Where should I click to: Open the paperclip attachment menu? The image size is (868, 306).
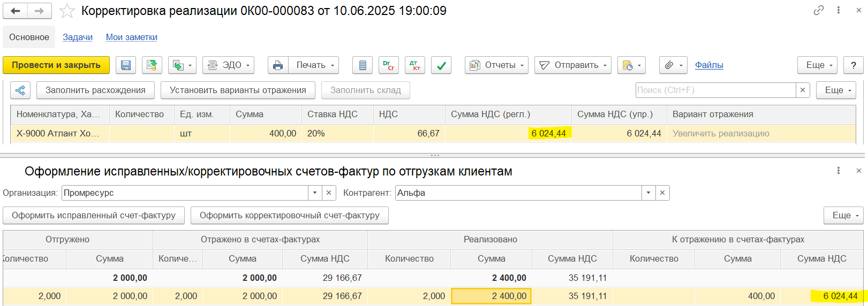pyautogui.click(x=673, y=65)
